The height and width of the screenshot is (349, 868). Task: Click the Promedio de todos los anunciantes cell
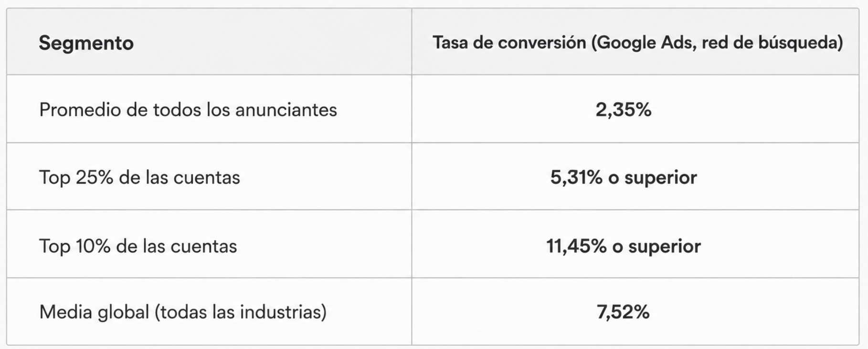209,109
